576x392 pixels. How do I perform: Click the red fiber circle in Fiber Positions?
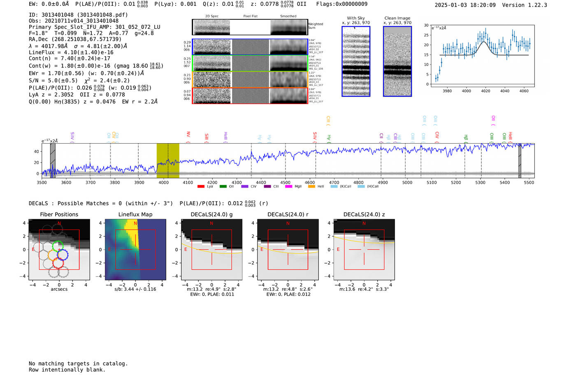(x=58, y=263)
